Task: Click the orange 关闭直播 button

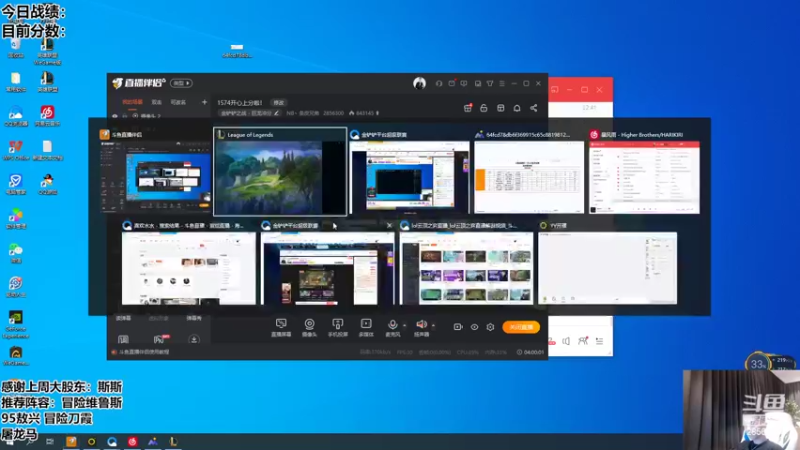Action: (521, 327)
